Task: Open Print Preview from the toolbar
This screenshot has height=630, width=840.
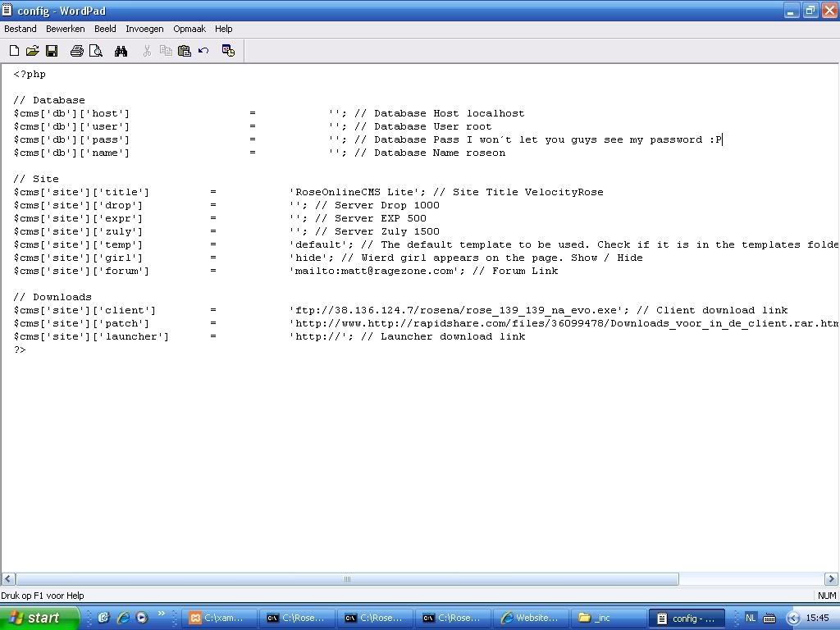Action: [x=96, y=51]
